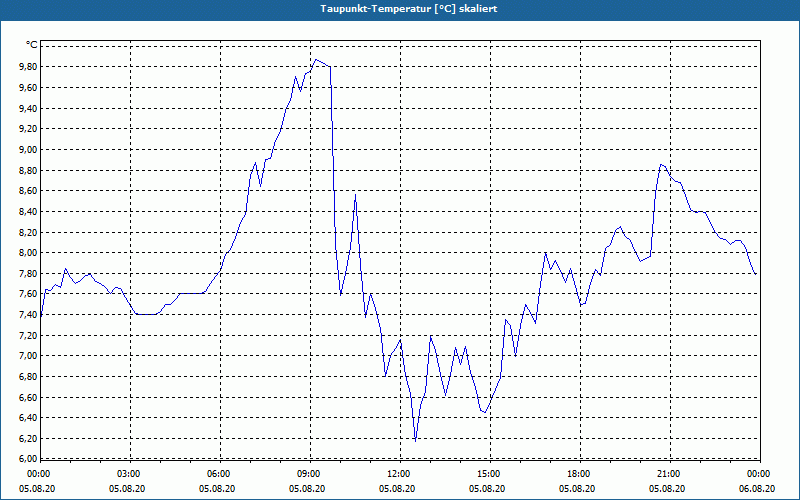The width and height of the screenshot is (800, 500).
Task: Pick the '21:00' time label
Action: [x=668, y=474]
